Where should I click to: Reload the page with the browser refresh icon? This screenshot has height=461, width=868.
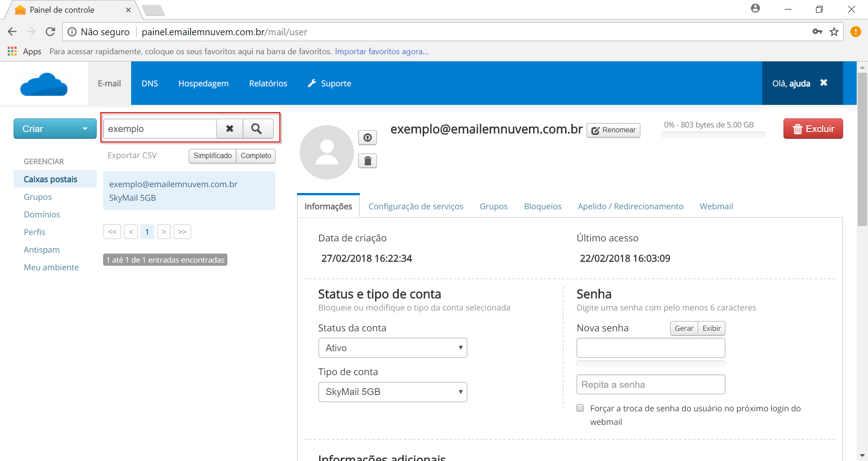pyautogui.click(x=50, y=32)
